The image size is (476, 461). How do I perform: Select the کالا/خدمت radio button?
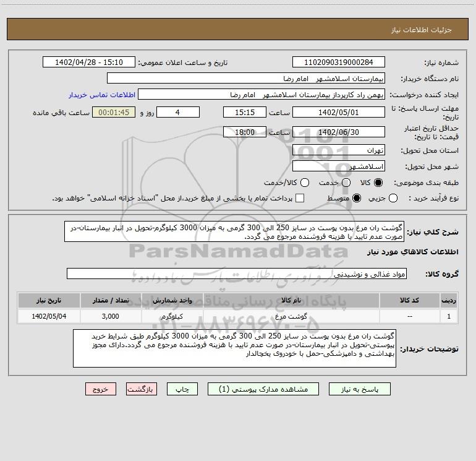(x=305, y=183)
